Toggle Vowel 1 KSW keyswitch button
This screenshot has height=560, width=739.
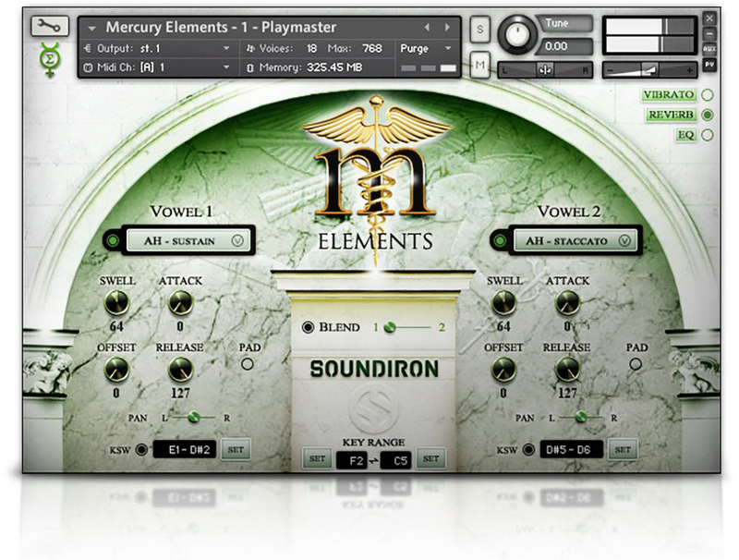[141, 449]
